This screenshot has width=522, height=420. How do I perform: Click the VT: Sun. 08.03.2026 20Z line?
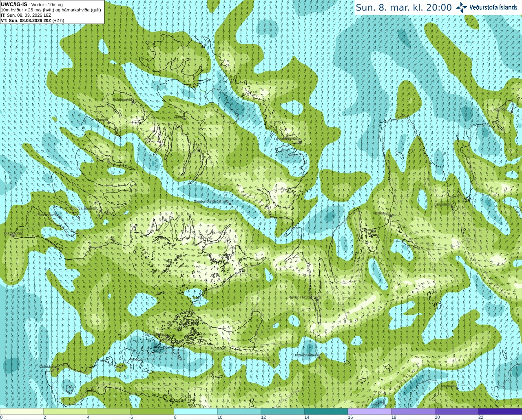pos(32,20)
